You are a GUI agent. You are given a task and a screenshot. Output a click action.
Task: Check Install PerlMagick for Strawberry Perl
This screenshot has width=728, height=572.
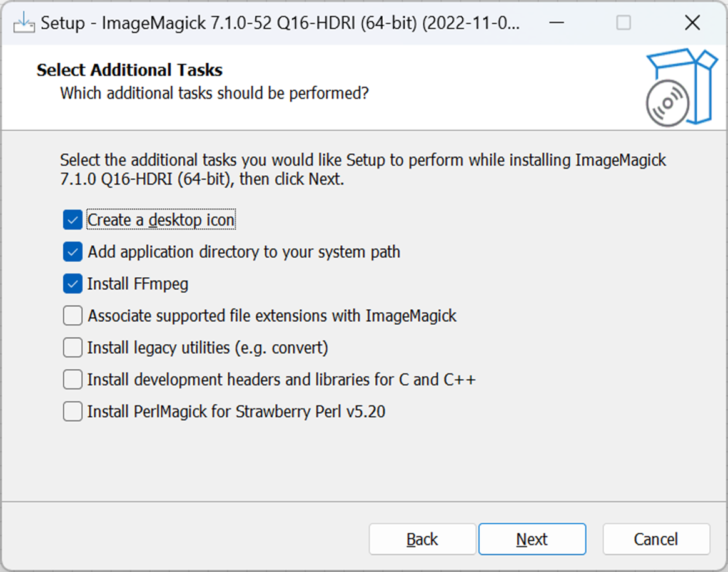tap(73, 412)
